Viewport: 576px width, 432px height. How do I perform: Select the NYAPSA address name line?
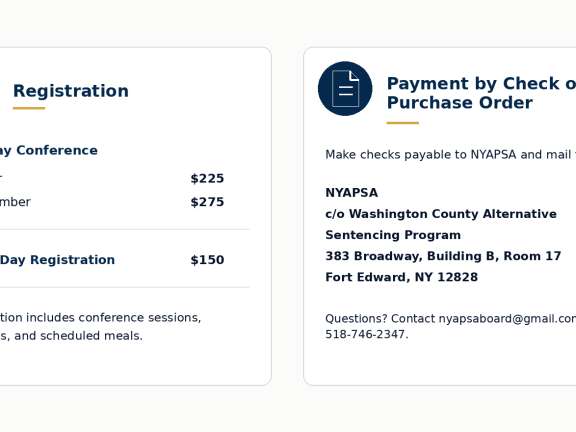click(x=352, y=193)
